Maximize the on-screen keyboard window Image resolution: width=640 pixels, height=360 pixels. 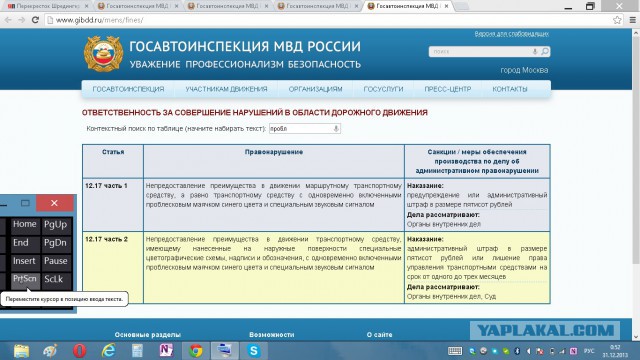[25, 203]
